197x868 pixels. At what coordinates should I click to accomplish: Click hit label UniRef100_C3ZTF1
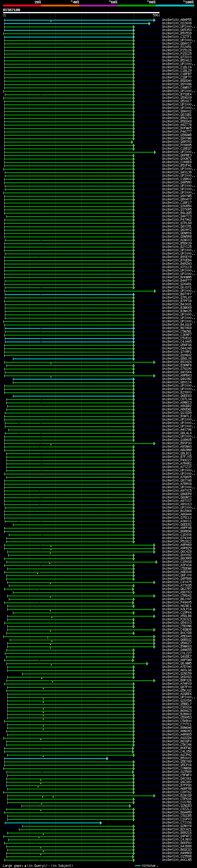point(177,37)
